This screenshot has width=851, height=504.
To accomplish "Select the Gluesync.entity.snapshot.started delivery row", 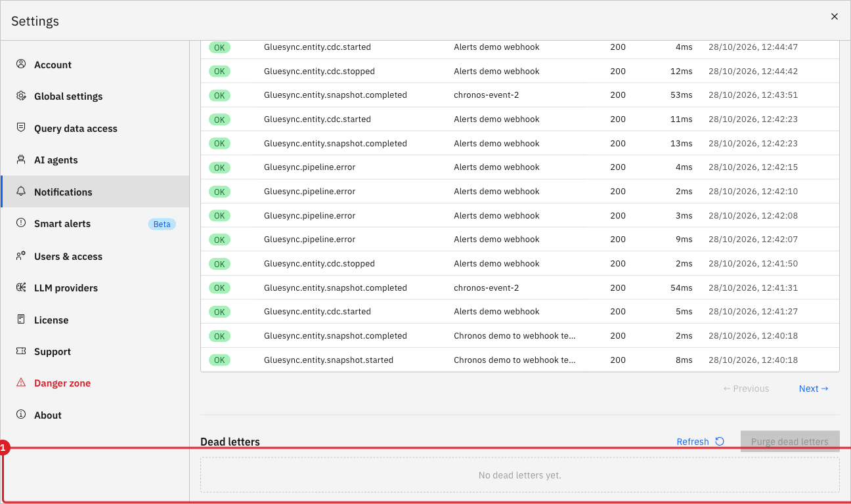I will point(520,360).
